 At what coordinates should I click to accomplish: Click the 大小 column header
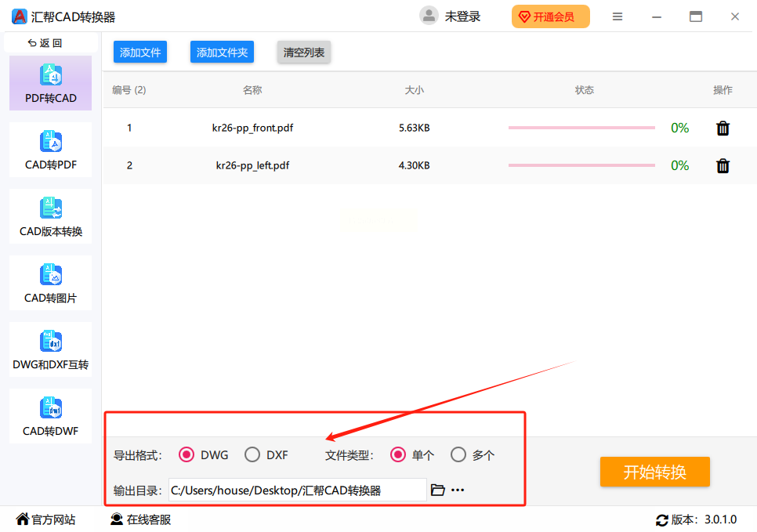(415, 90)
